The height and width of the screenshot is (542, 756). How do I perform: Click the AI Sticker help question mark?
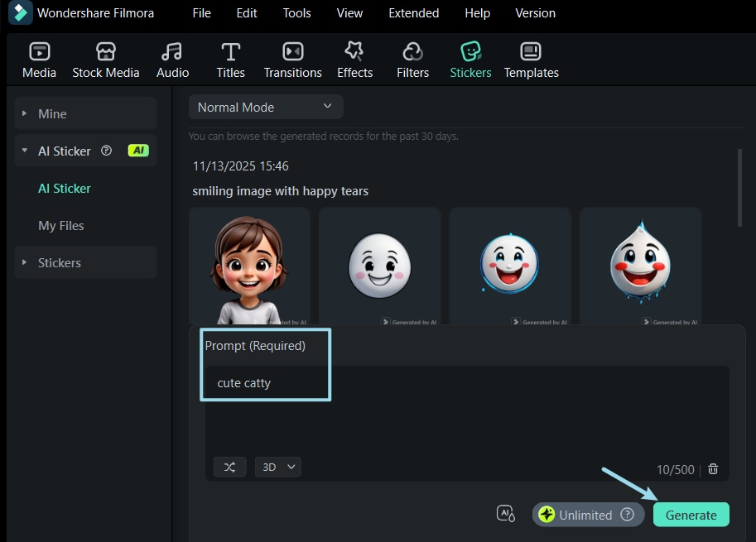[x=106, y=151]
